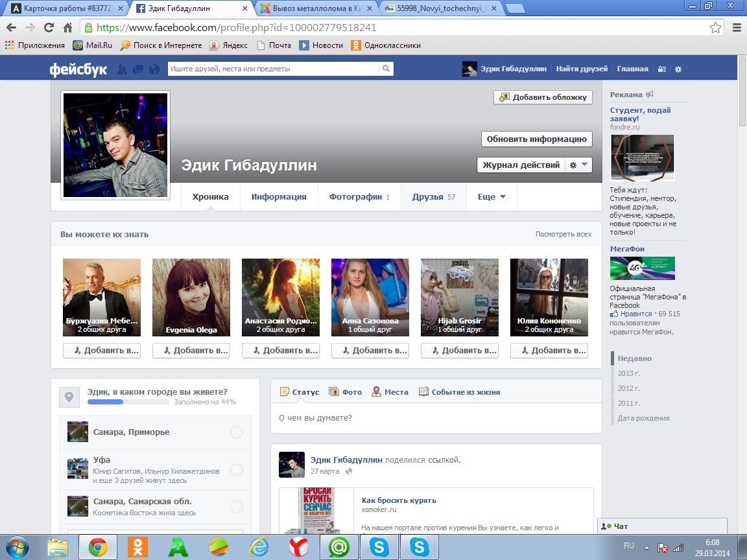The height and width of the screenshot is (560, 747).
Task: Click RU language indicator in taskbar
Action: click(x=629, y=546)
